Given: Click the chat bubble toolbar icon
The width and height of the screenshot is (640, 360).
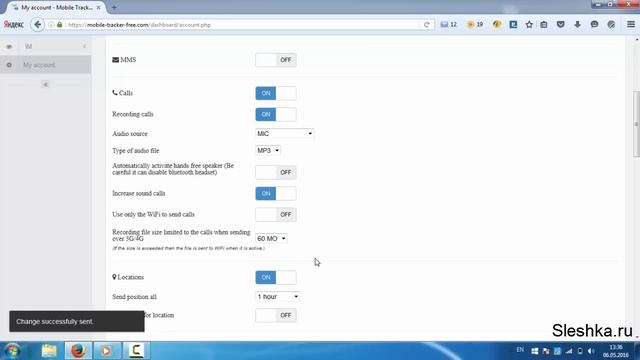Looking at the screenshot, I should [x=594, y=24].
